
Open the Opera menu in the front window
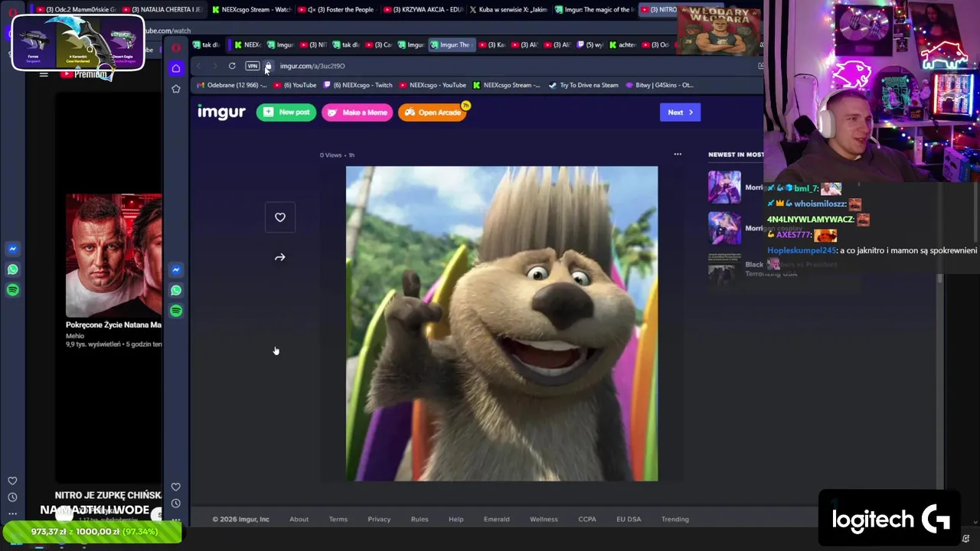coord(176,47)
